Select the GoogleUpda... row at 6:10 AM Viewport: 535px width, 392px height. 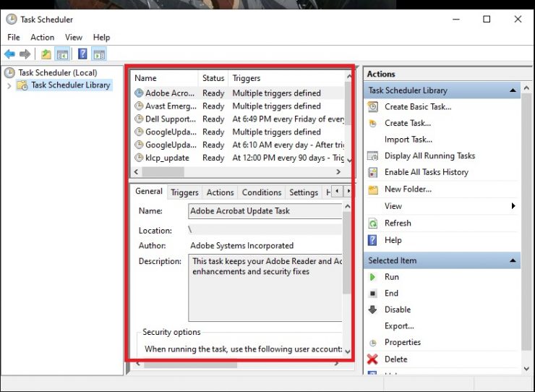[239, 145]
